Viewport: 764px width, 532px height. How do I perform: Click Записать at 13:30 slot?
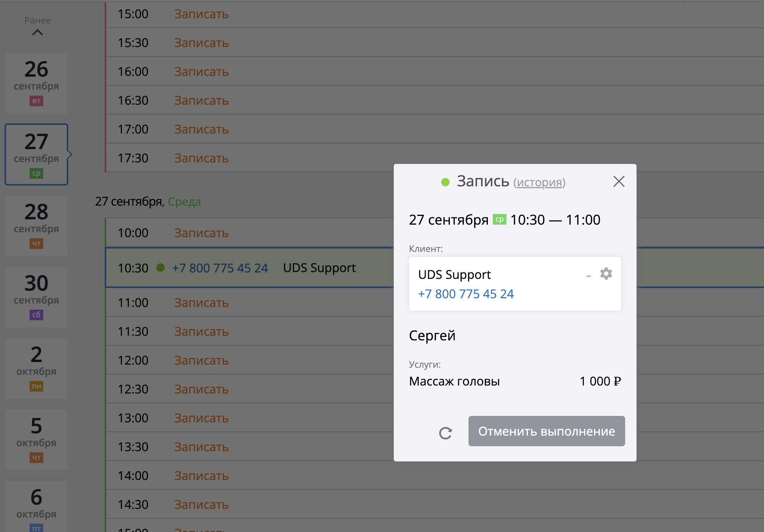(x=201, y=447)
